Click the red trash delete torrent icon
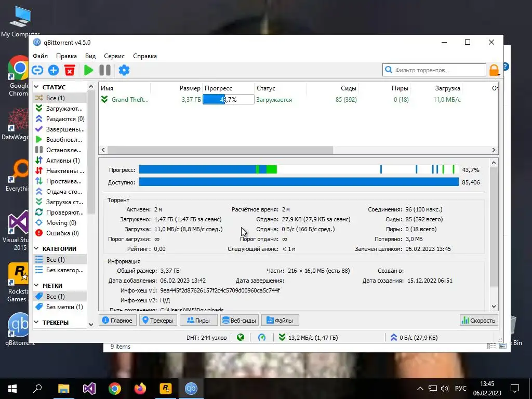This screenshot has width=532, height=399. click(70, 70)
